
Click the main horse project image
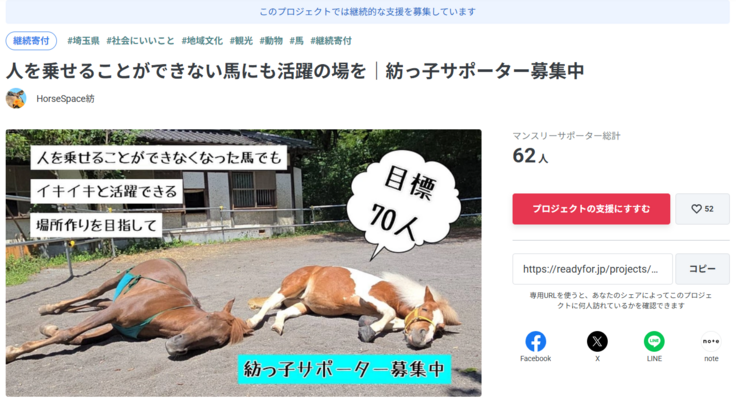coord(244,263)
